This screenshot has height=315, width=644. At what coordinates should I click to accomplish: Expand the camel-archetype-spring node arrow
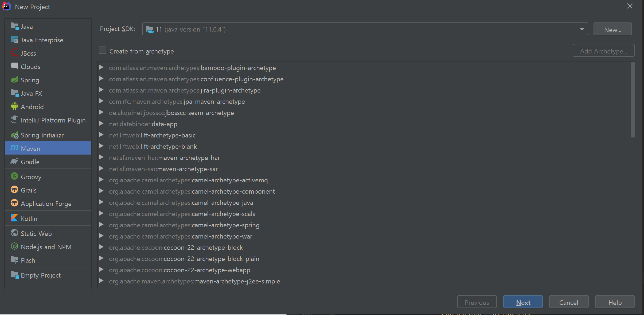coord(102,225)
